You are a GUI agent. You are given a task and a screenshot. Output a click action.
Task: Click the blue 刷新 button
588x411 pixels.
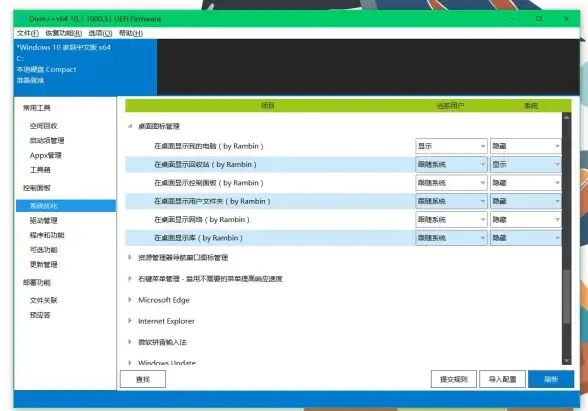coord(551,379)
